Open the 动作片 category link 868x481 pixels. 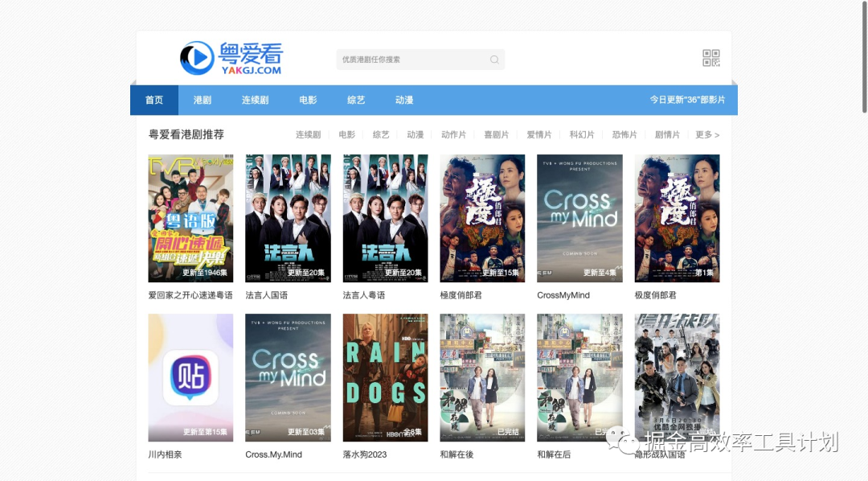tap(454, 134)
